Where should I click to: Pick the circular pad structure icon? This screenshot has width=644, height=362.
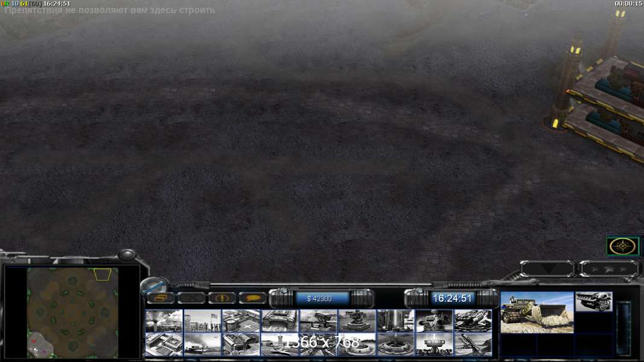357,344
